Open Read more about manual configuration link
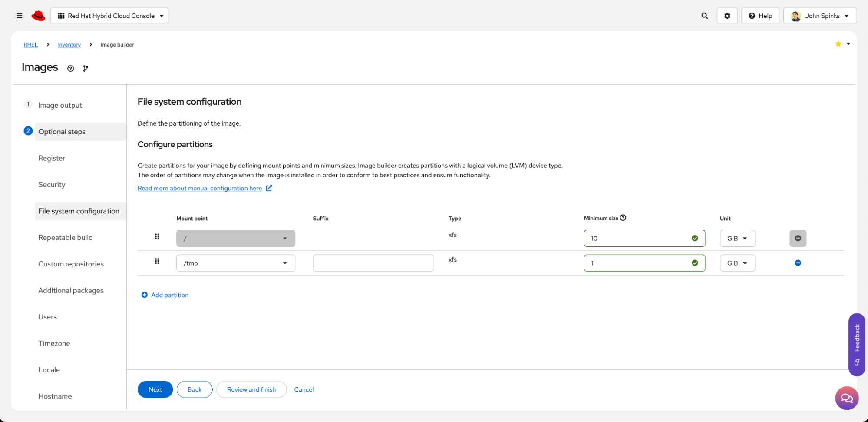 (200, 188)
